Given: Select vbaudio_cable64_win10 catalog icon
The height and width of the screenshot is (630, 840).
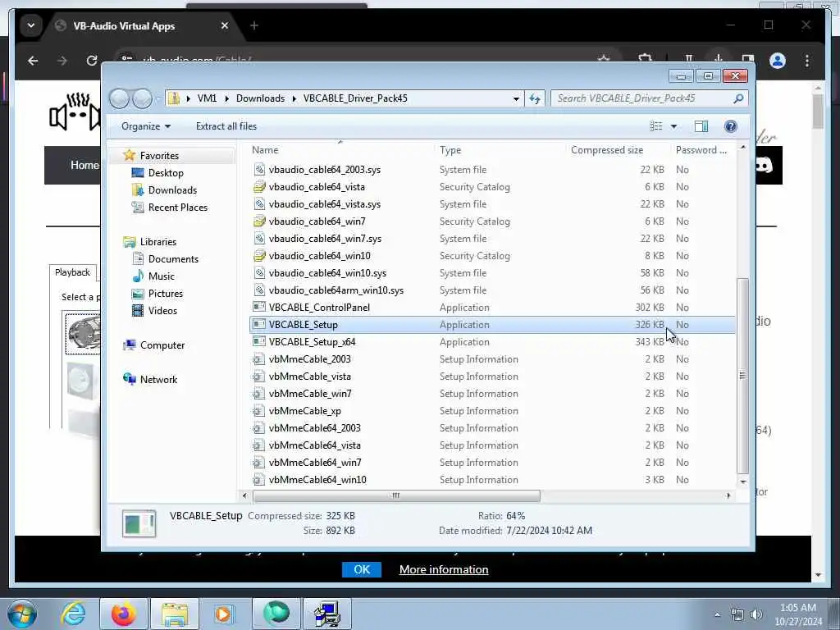Looking at the screenshot, I should point(259,256).
